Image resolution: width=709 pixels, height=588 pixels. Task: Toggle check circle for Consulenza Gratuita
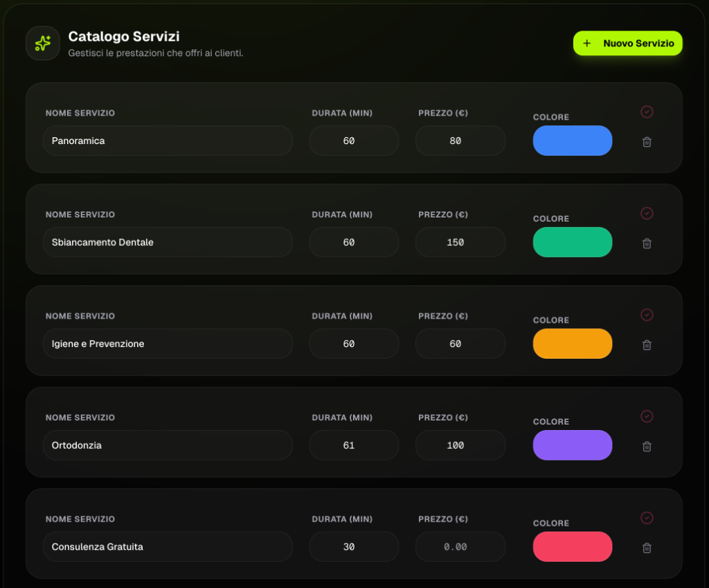[647, 518]
